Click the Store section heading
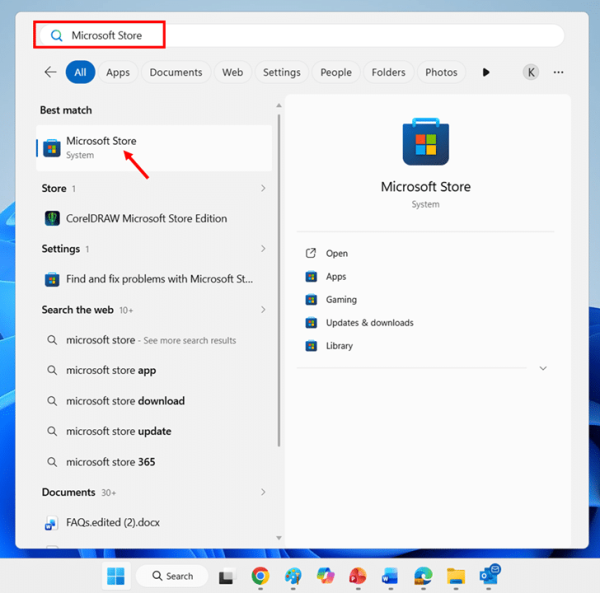Image resolution: width=600 pixels, height=593 pixels. pyautogui.click(x=54, y=188)
